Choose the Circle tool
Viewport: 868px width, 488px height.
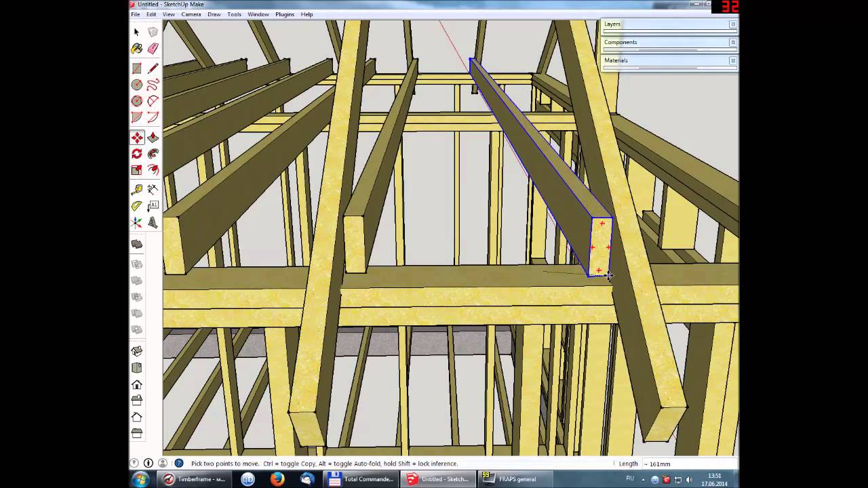pyautogui.click(x=136, y=85)
